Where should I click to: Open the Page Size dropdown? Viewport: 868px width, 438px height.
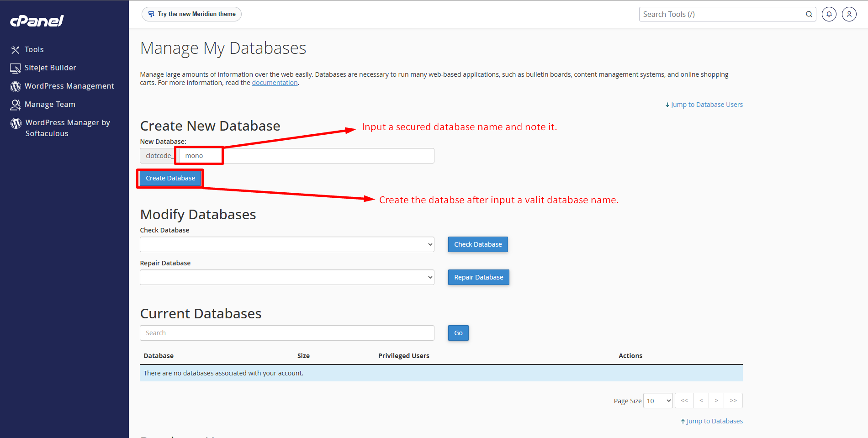pyautogui.click(x=658, y=401)
